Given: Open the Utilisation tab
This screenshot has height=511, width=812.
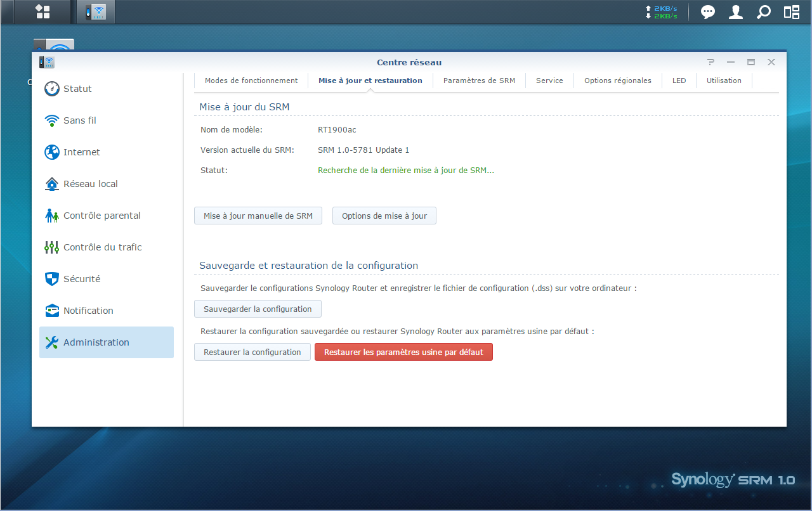Looking at the screenshot, I should pyautogui.click(x=724, y=81).
